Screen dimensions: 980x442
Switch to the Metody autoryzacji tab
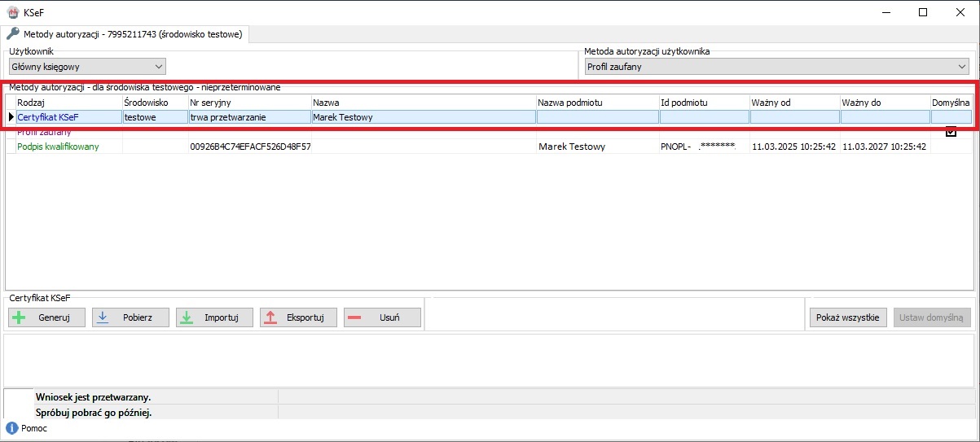click(x=126, y=34)
